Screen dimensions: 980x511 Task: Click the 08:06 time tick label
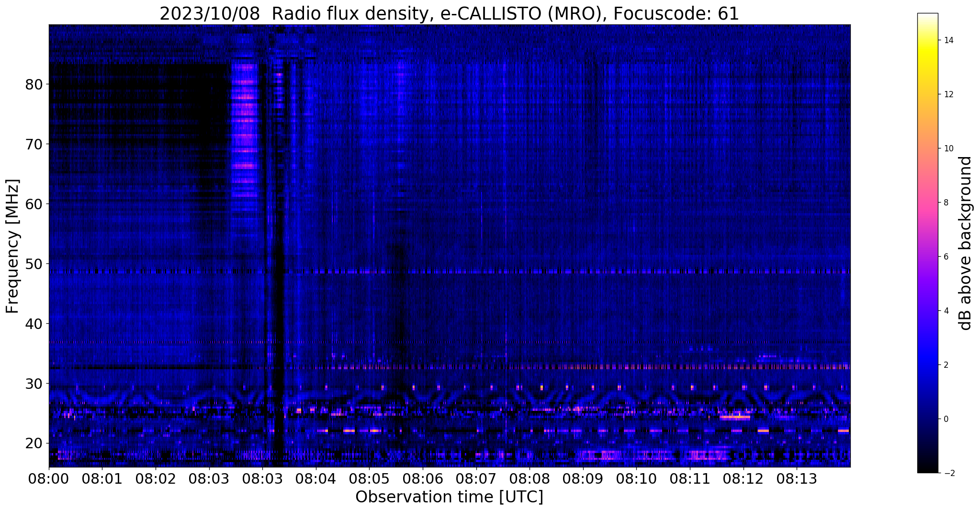pyautogui.click(x=422, y=478)
